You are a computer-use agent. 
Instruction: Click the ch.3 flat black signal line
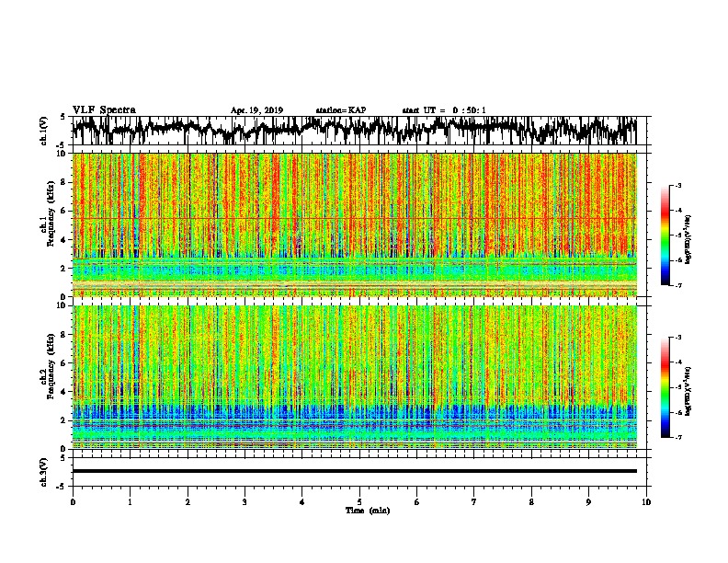[x=355, y=471]
